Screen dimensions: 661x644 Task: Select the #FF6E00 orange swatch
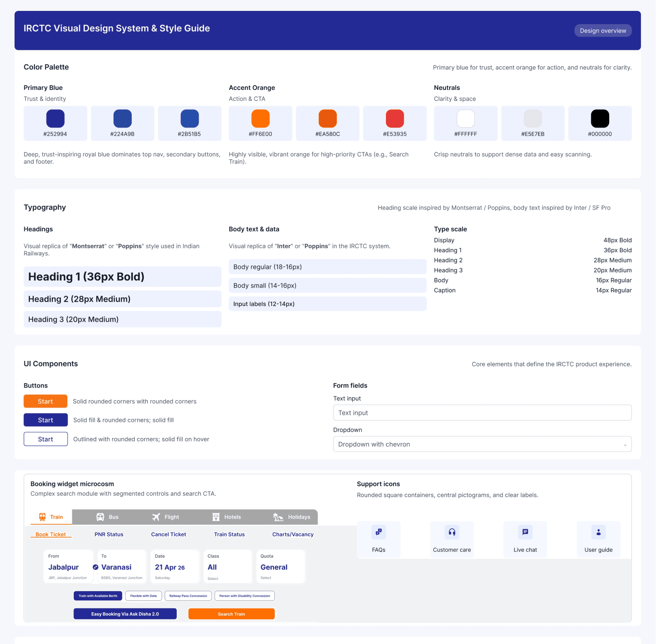click(263, 119)
